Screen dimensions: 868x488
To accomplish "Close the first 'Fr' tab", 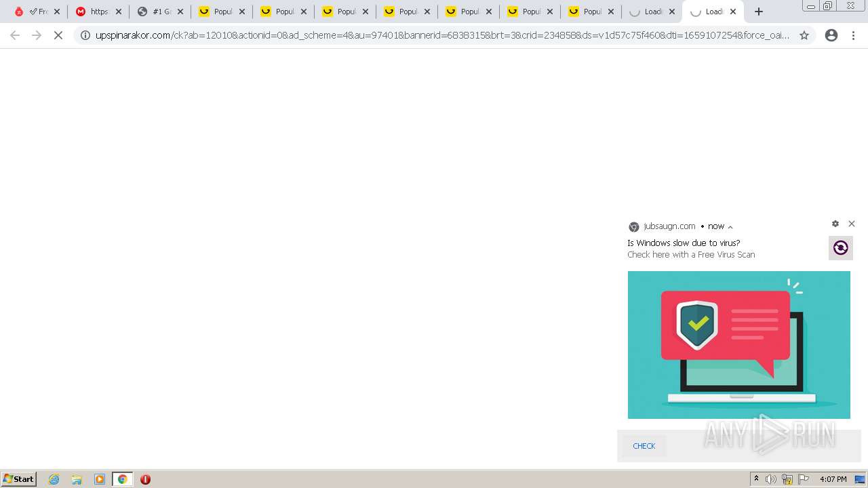I will [57, 12].
